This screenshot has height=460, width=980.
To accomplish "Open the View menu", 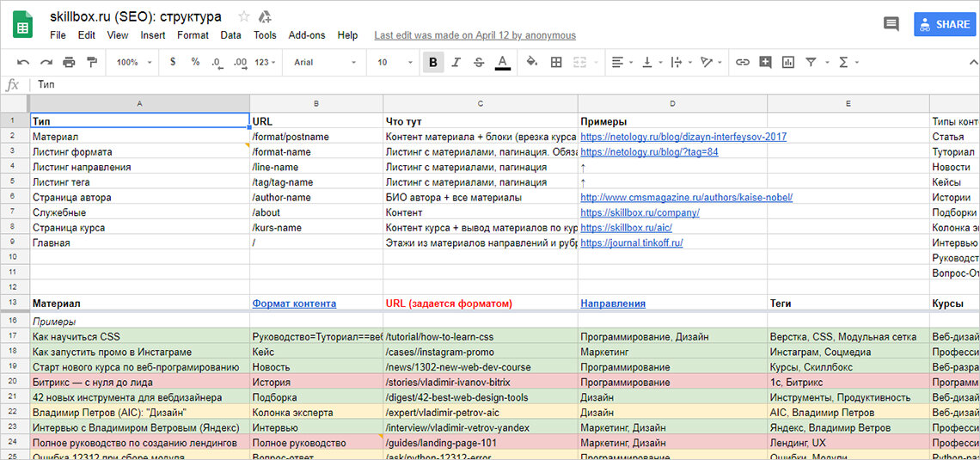I will [118, 35].
